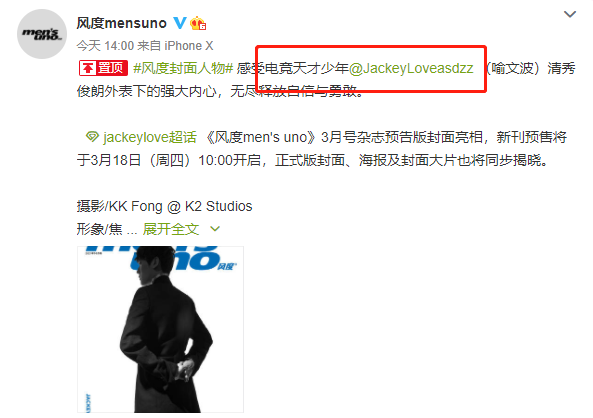Open the magazine cover image thumbnail
This screenshot has width=593, height=418.
[160, 329]
